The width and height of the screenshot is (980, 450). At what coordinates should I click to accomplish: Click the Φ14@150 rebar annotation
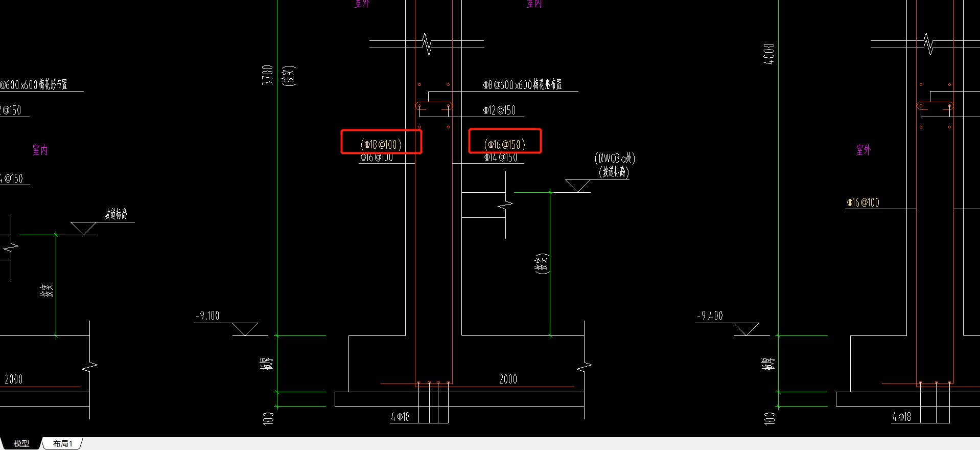(501, 157)
